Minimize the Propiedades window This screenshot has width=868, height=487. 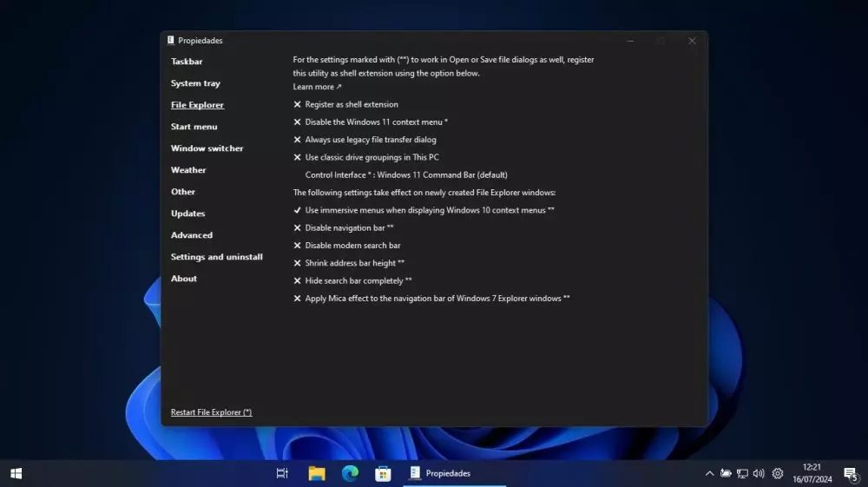(630, 41)
